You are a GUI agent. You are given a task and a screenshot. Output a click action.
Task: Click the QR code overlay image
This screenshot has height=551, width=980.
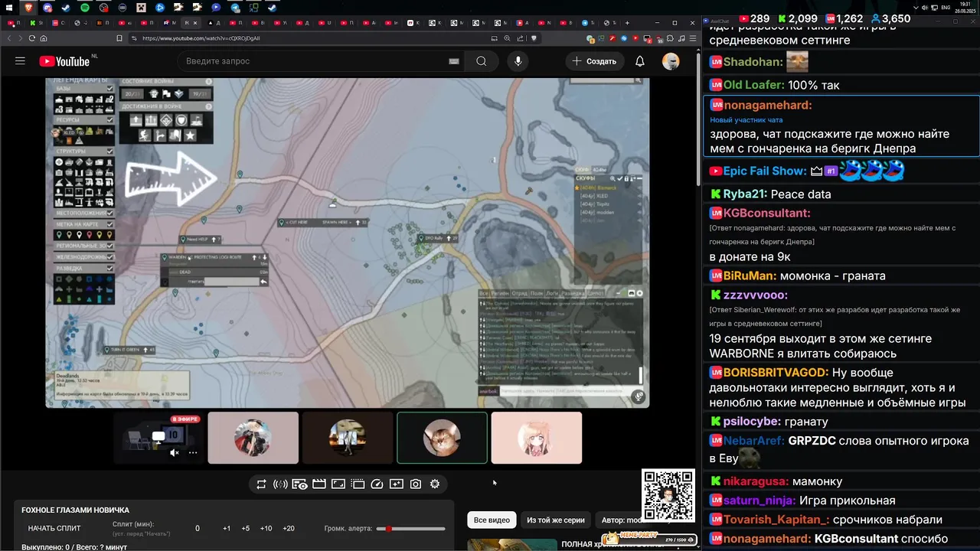pyautogui.click(x=668, y=496)
